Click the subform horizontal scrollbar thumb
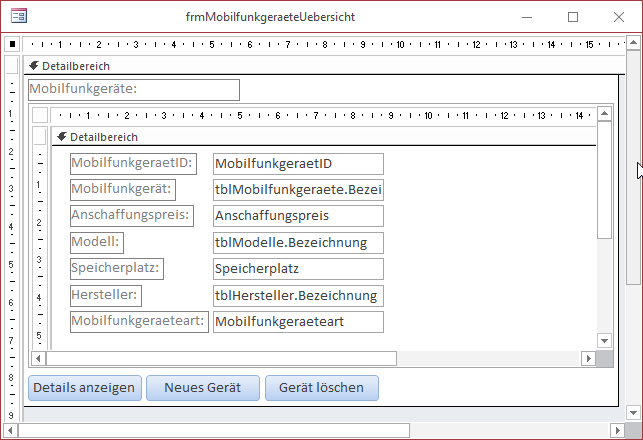This screenshot has width=643, height=440. 221,358
